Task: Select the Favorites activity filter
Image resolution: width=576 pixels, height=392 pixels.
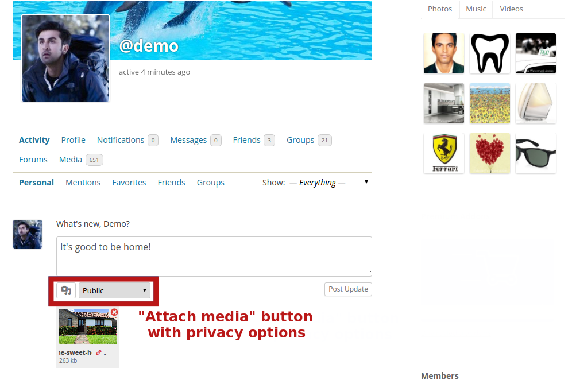Action: click(x=129, y=183)
